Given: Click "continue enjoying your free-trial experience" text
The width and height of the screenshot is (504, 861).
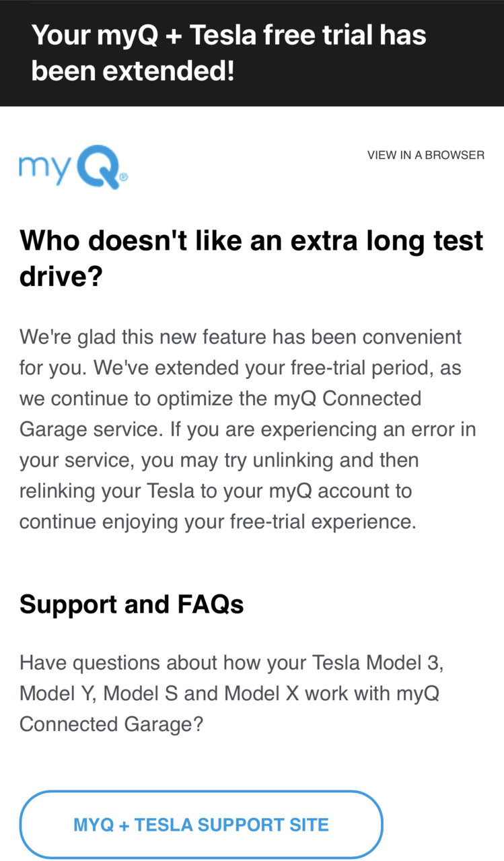Looking at the screenshot, I should [217, 522].
